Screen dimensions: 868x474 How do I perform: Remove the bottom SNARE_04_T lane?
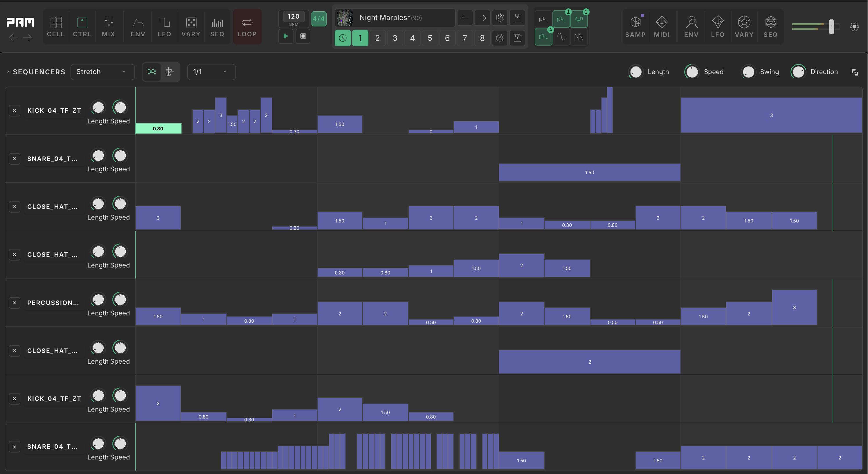coord(15,447)
